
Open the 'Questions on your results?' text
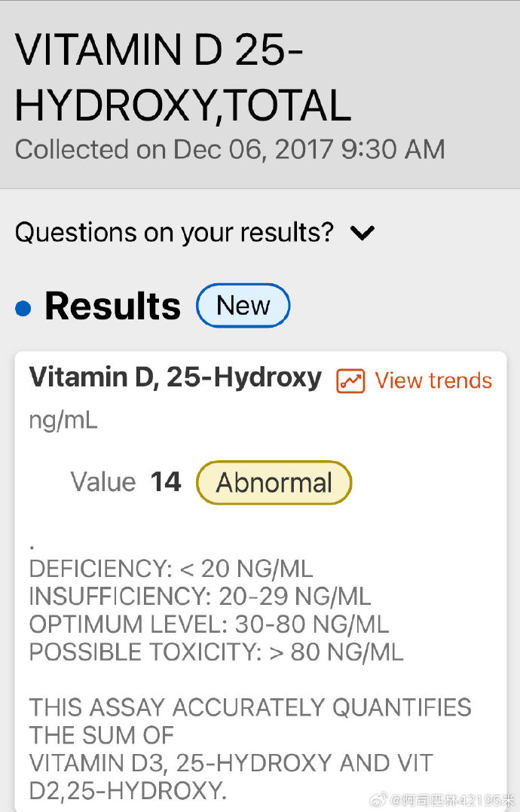[x=174, y=232]
